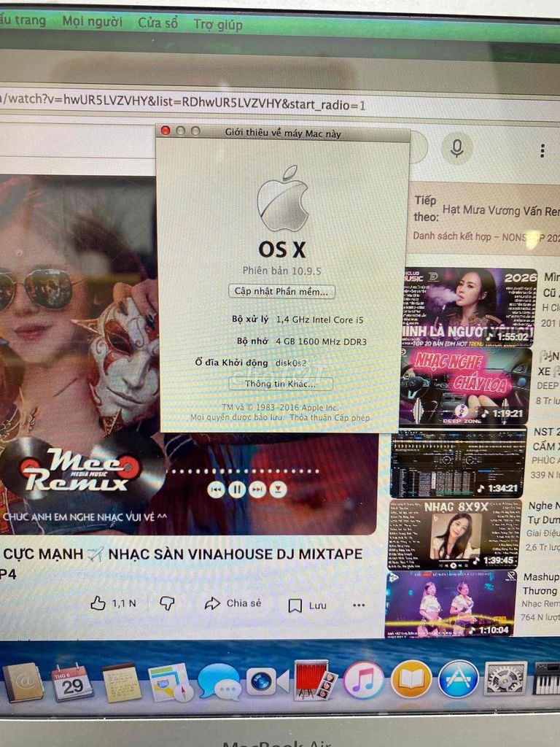The width and height of the screenshot is (560, 747).
Task: Open System Preferences gear in Dock
Action: tap(505, 678)
